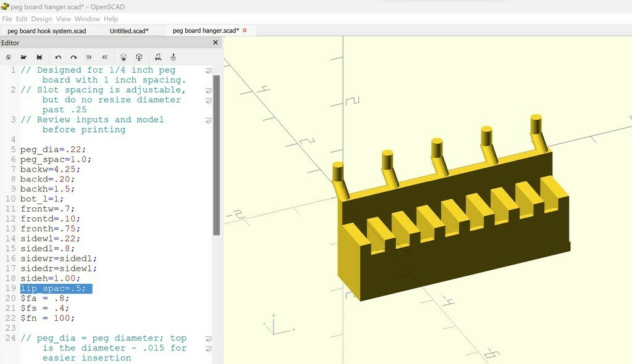The height and width of the screenshot is (364, 632).
Task: Click the New file icon in editor toolbar
Action: tap(9, 57)
